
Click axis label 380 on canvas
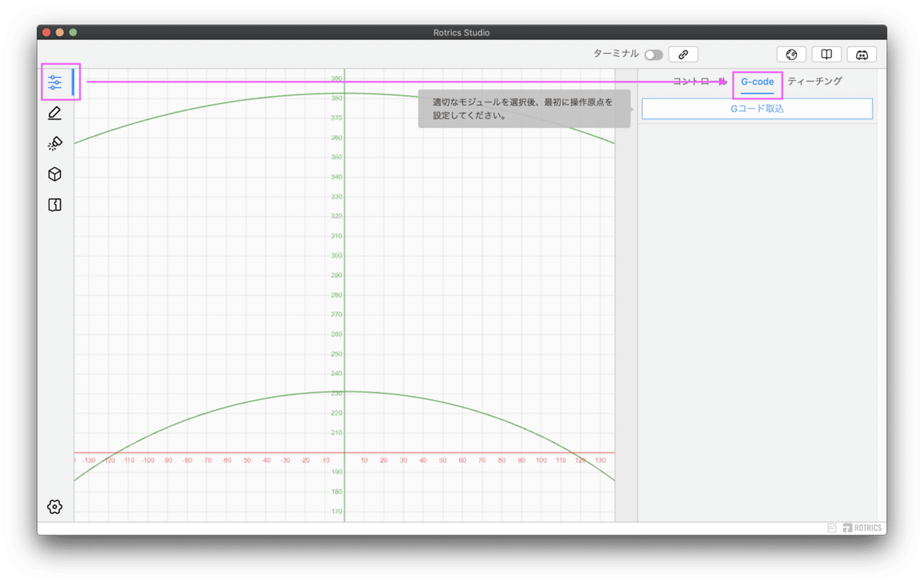(336, 99)
